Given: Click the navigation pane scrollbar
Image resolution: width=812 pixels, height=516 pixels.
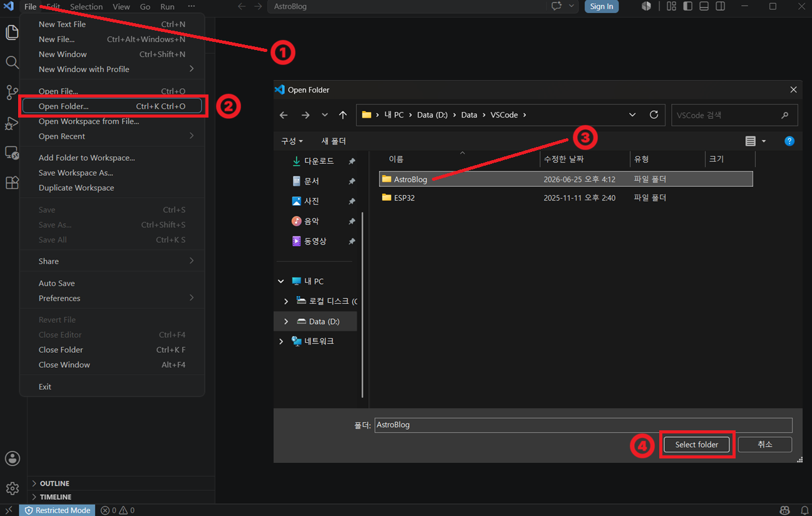Looking at the screenshot, I should 362,305.
